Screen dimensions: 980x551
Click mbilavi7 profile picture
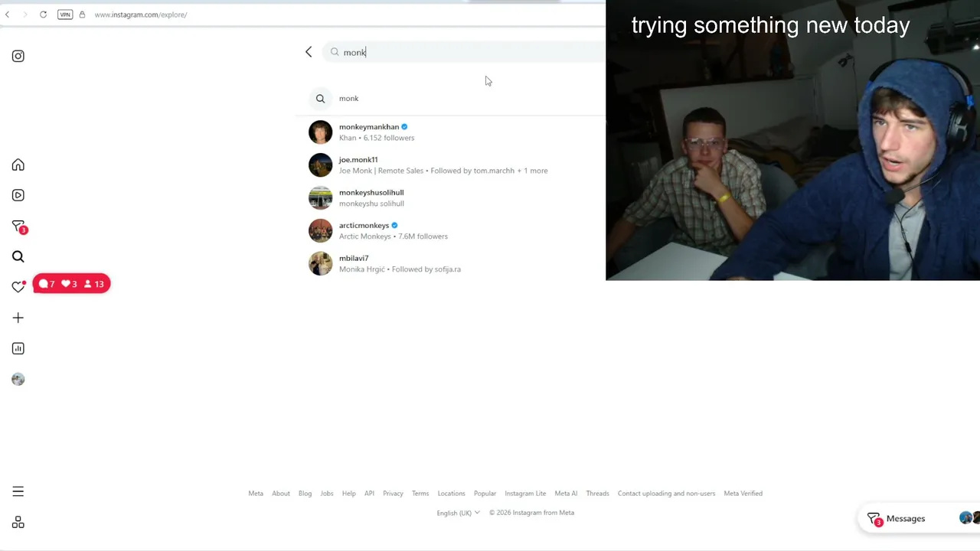[x=321, y=264]
